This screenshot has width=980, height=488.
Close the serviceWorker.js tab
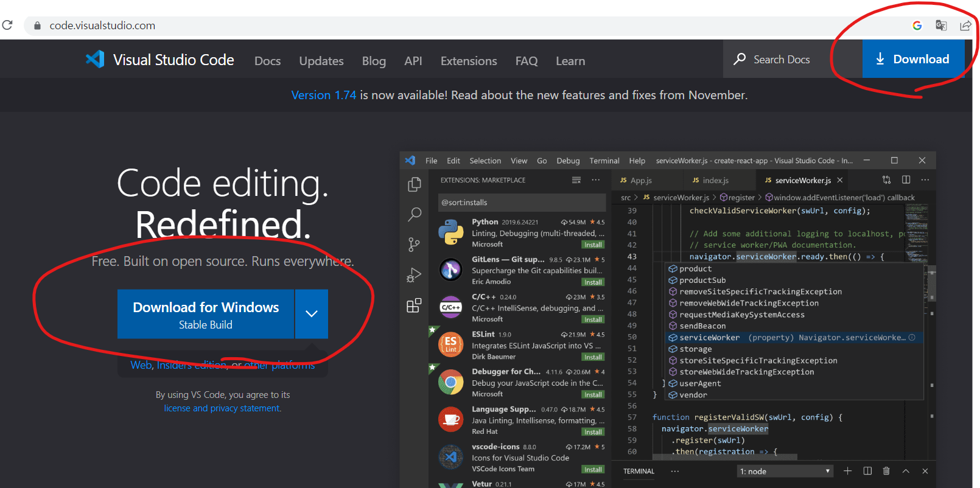[x=840, y=180]
